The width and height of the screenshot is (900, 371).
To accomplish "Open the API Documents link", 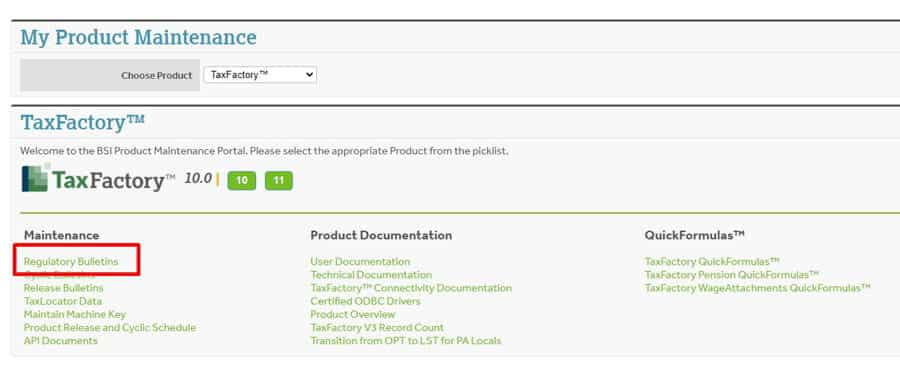I will click(60, 341).
